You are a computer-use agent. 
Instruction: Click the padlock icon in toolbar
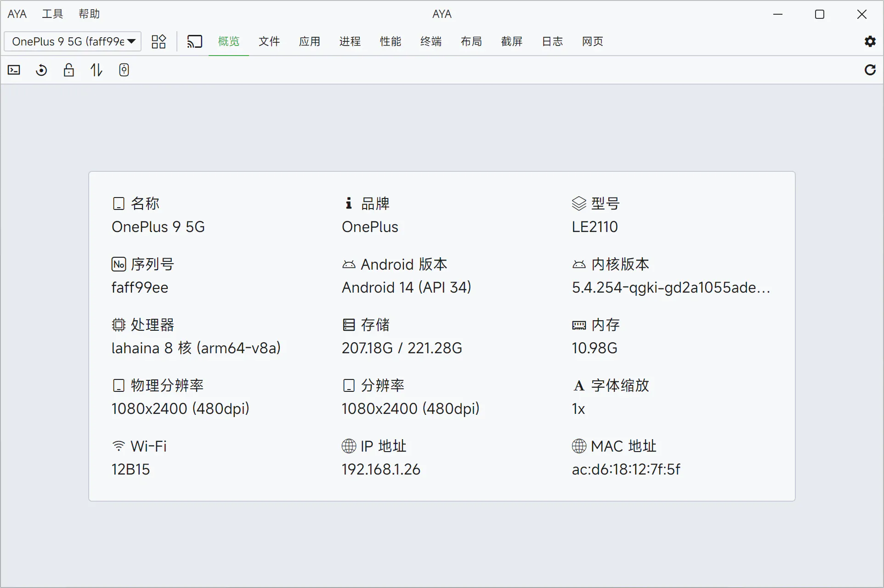click(69, 70)
